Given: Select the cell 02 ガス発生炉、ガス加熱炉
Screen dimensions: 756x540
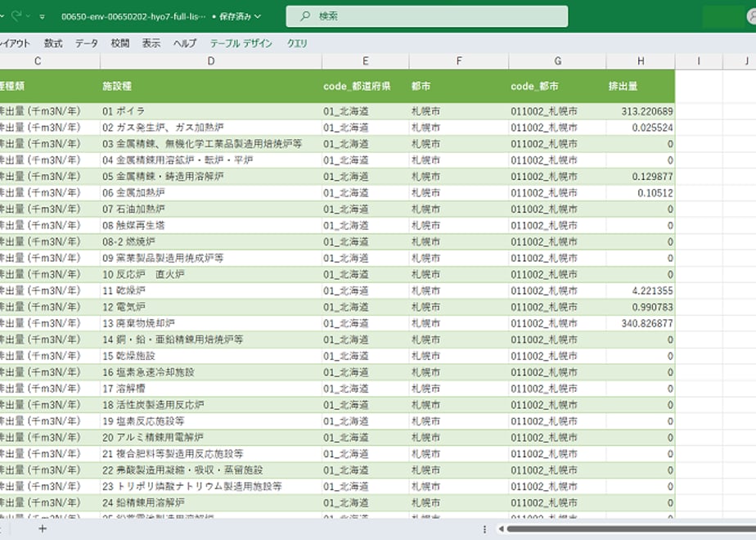Looking at the screenshot, I should (x=211, y=128).
